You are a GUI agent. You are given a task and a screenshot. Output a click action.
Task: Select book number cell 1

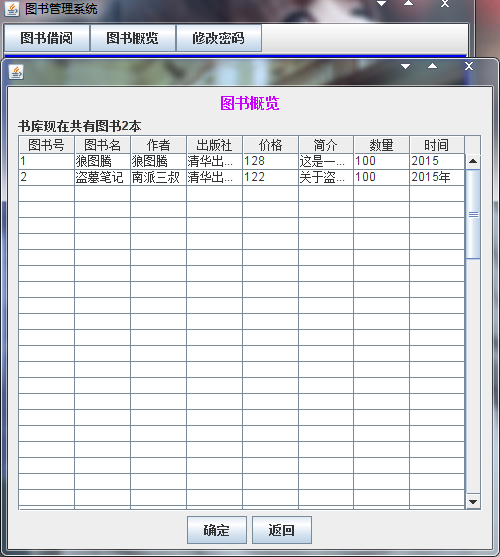pyautogui.click(x=47, y=161)
